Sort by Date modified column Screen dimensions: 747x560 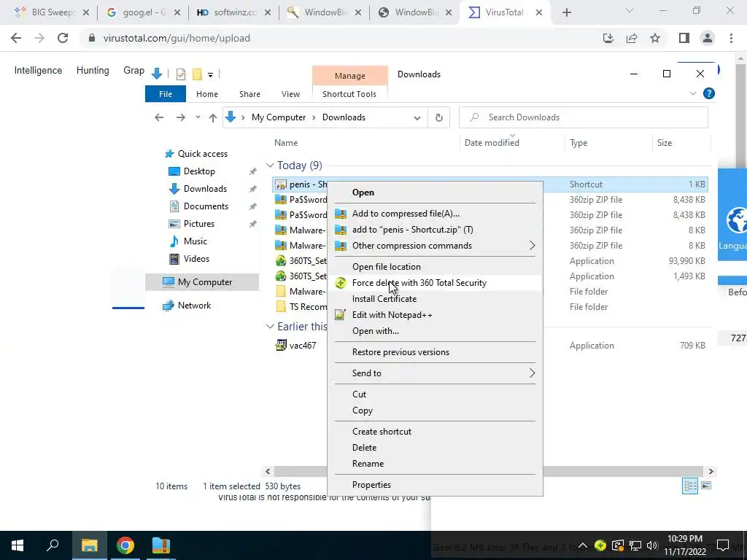[492, 143]
